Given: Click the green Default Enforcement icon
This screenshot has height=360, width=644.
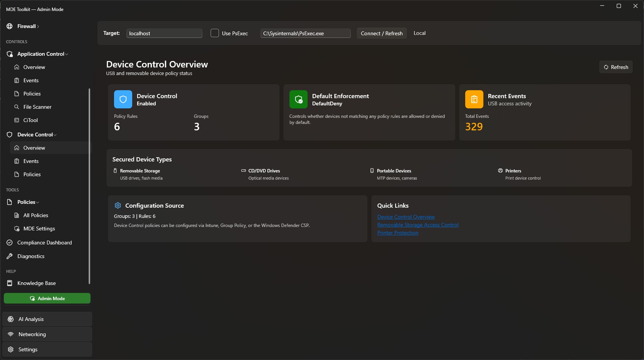Looking at the screenshot, I should point(298,99).
